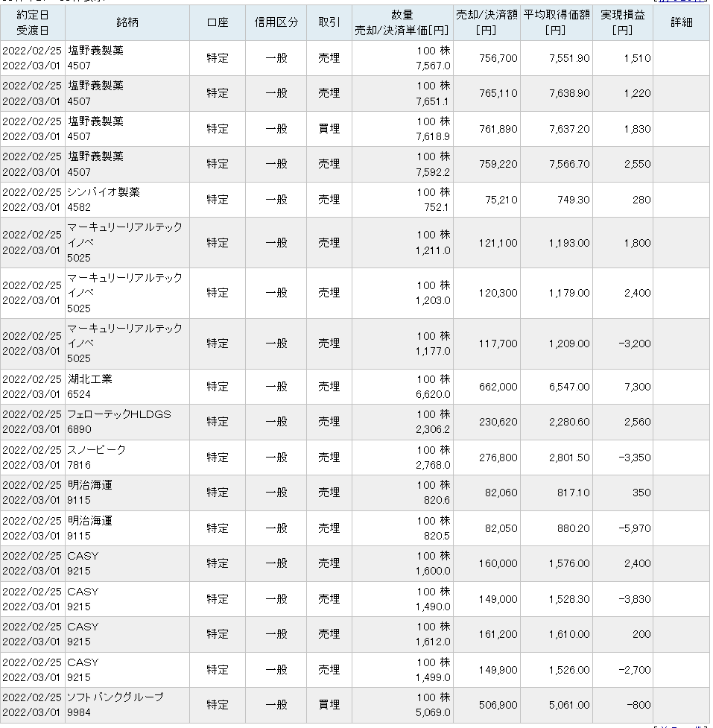Select the 1,800 realized profit cell

click(x=623, y=243)
